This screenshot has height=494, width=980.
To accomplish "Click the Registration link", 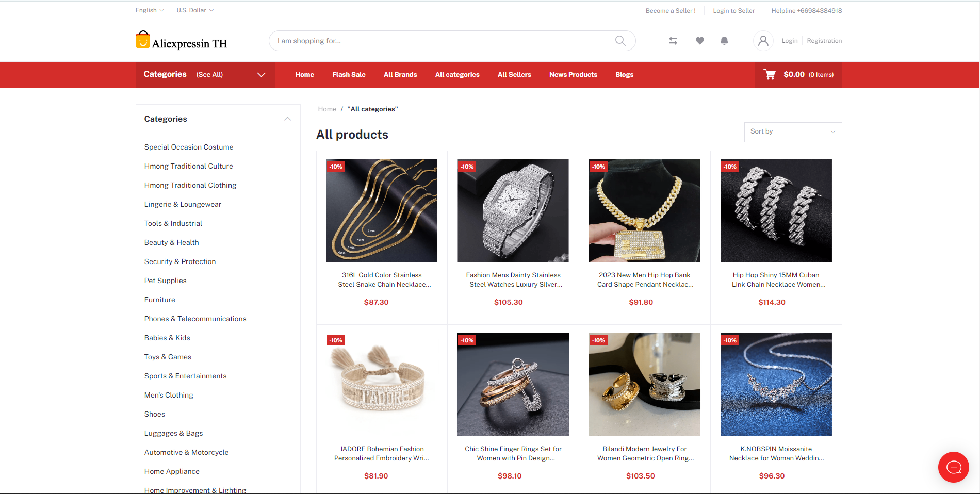I will 824,41.
